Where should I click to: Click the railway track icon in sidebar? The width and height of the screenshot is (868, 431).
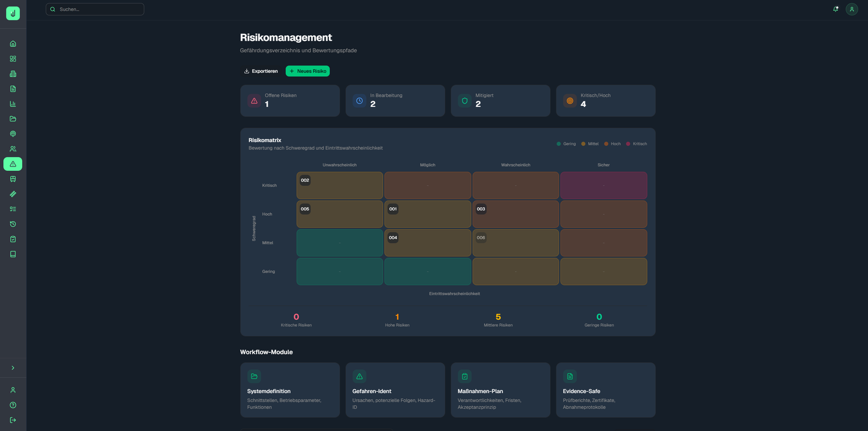point(13,194)
